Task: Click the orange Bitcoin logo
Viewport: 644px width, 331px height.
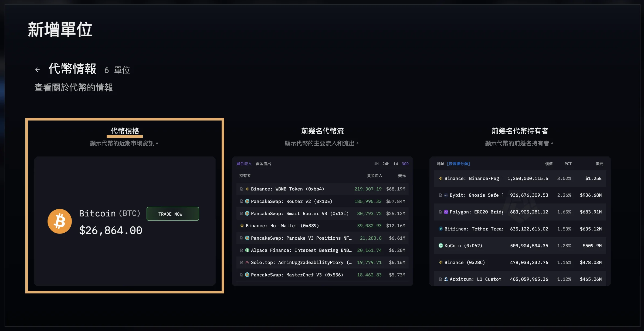Action: [60, 221]
